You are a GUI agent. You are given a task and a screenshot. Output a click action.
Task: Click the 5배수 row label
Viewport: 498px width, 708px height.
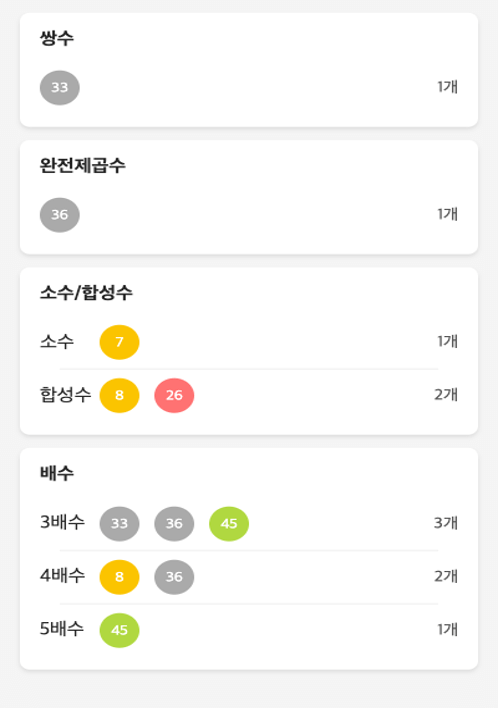click(62, 629)
